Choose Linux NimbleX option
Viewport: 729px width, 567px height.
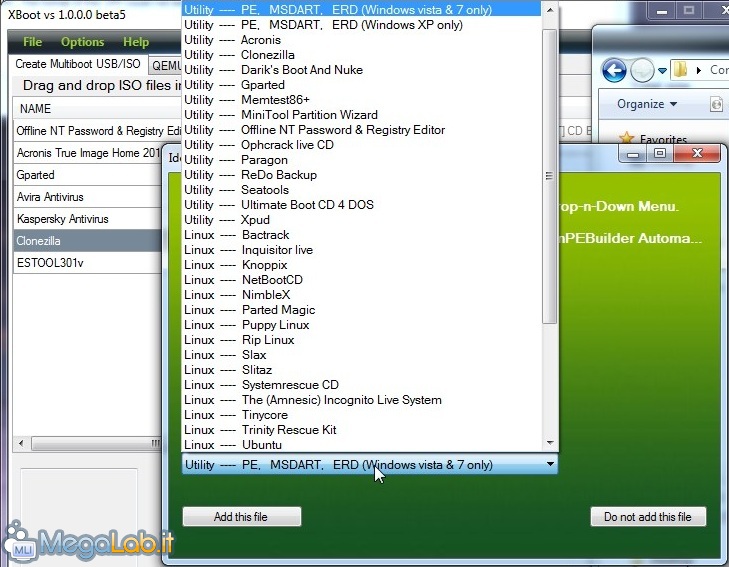pyautogui.click(x=362, y=295)
